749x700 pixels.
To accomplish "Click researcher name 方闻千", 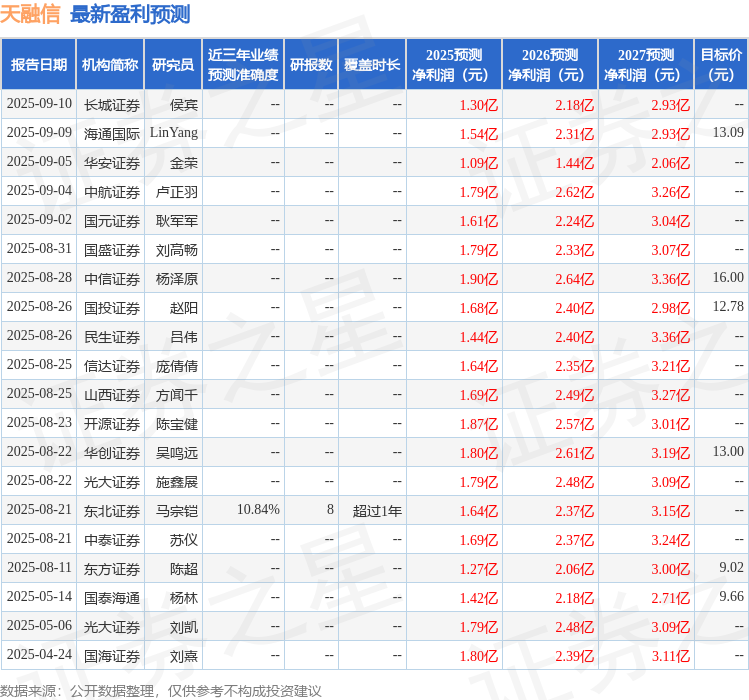I will tap(177, 395).
